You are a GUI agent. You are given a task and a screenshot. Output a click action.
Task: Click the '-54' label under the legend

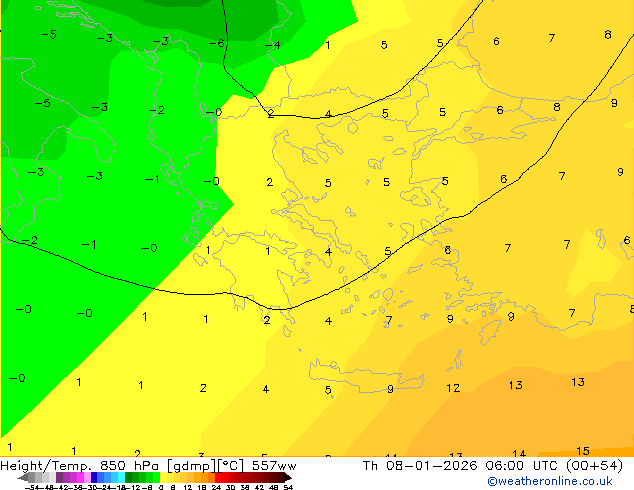[x=32, y=487]
